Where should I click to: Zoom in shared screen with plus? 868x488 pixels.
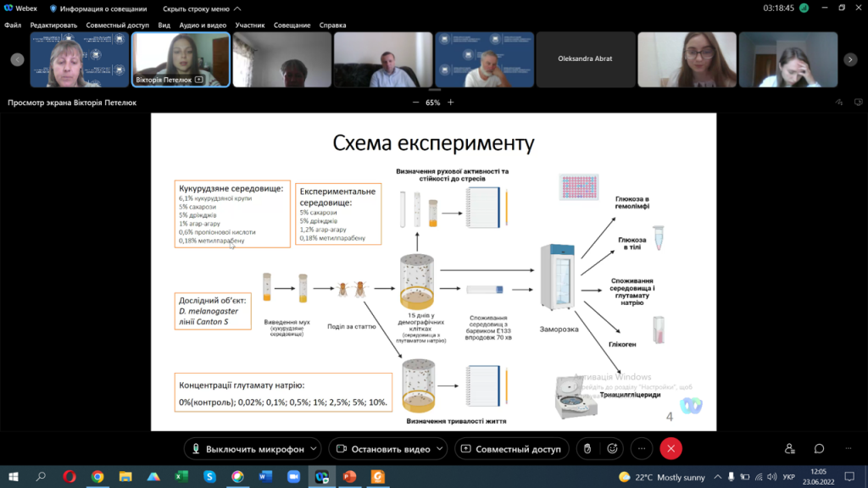click(x=451, y=103)
